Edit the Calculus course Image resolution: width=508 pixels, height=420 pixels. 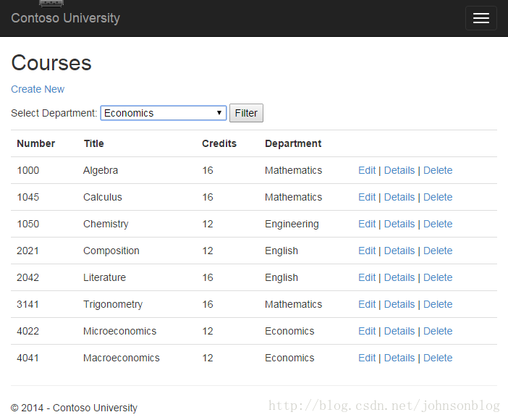point(367,197)
